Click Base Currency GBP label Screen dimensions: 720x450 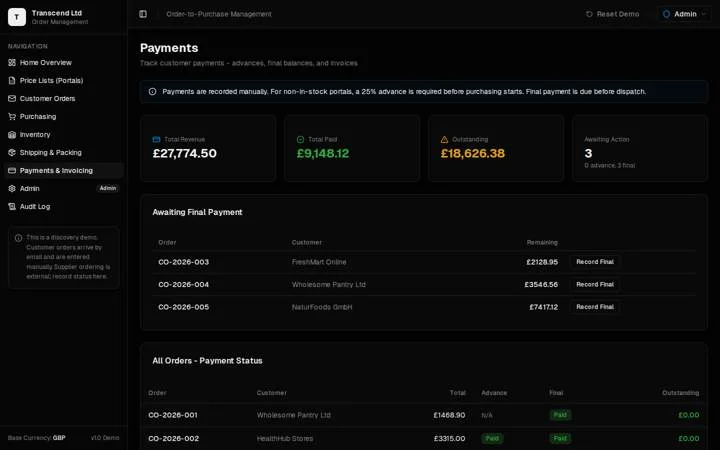pos(36,438)
